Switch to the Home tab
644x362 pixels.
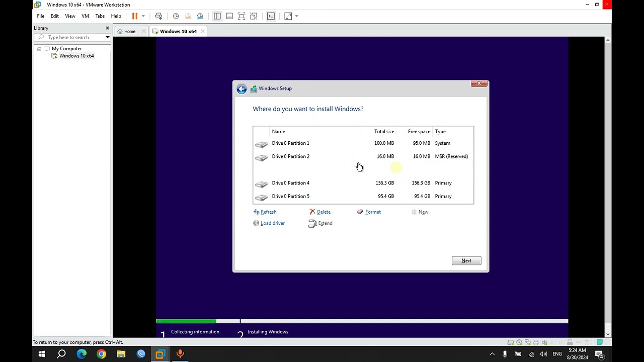point(130,31)
